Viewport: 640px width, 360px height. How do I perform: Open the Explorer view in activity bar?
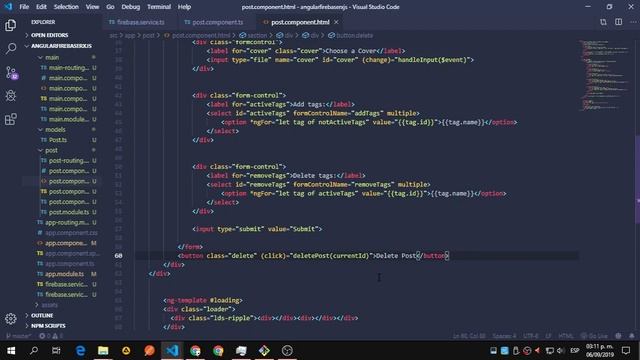point(11,25)
